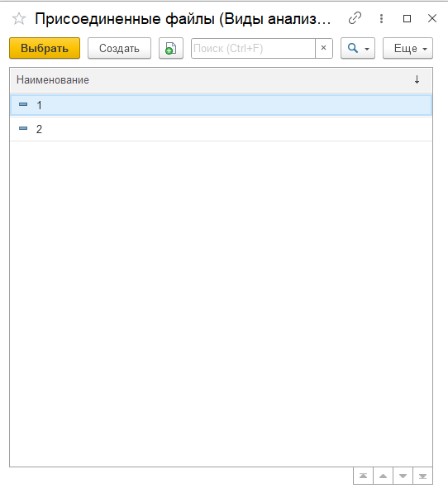
Task: Expand the Еще menu
Action: point(407,48)
